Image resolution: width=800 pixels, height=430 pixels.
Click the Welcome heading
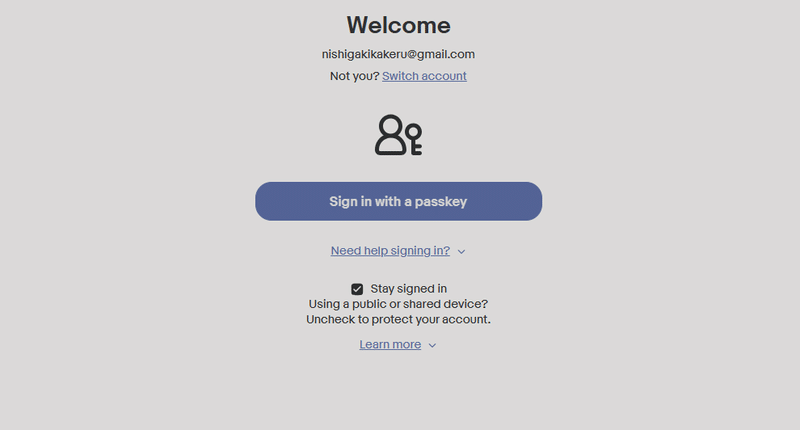coord(398,26)
